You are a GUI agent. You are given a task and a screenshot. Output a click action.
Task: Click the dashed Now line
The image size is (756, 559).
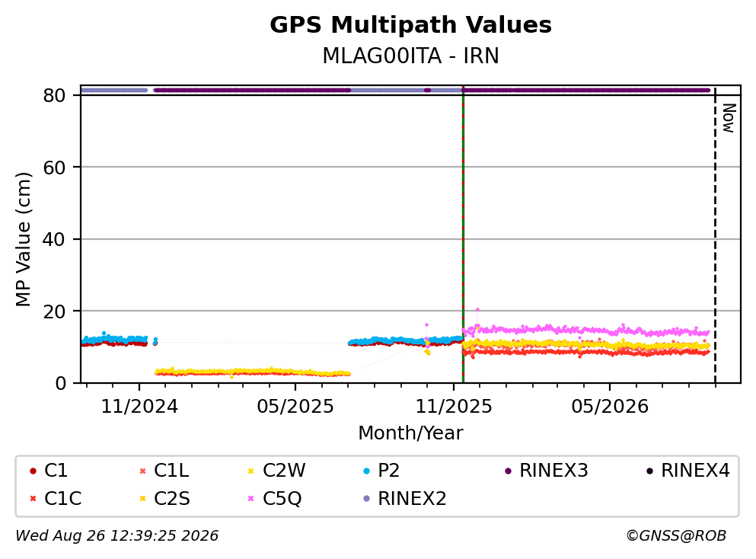pos(715,236)
